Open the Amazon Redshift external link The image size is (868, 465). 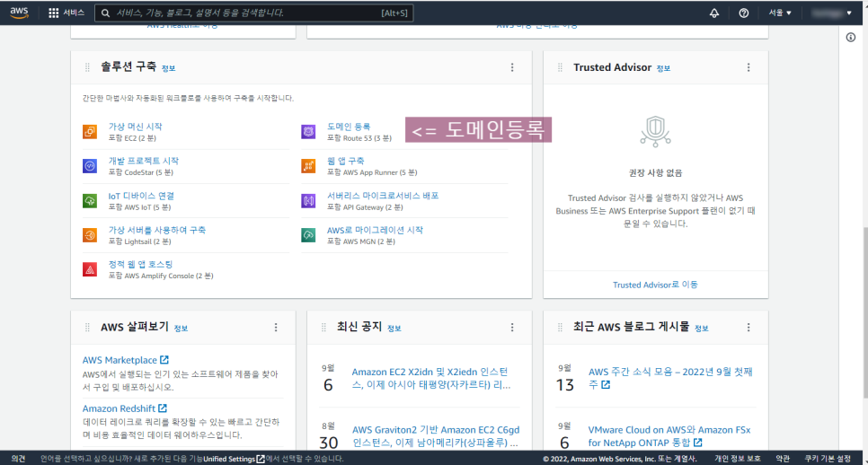[x=125, y=408]
